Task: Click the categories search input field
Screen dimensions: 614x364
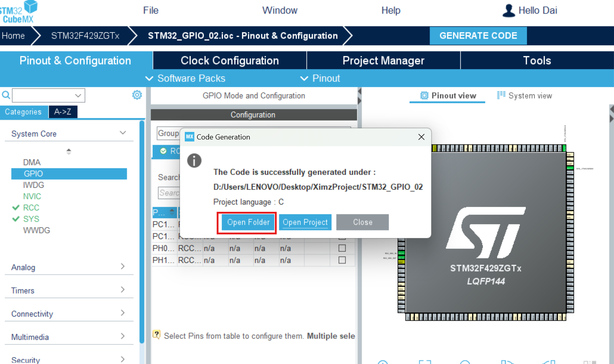Action: (44, 95)
